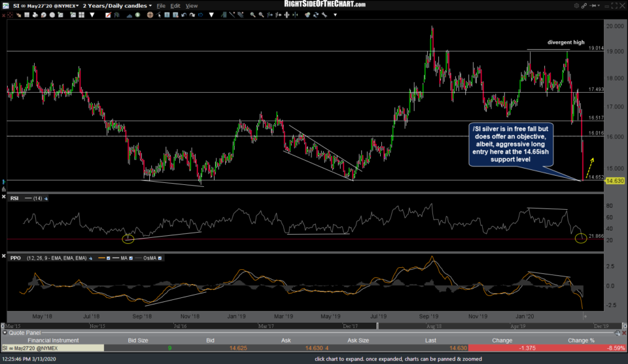Open the View menu
628x364 pixels.
pos(192,5)
